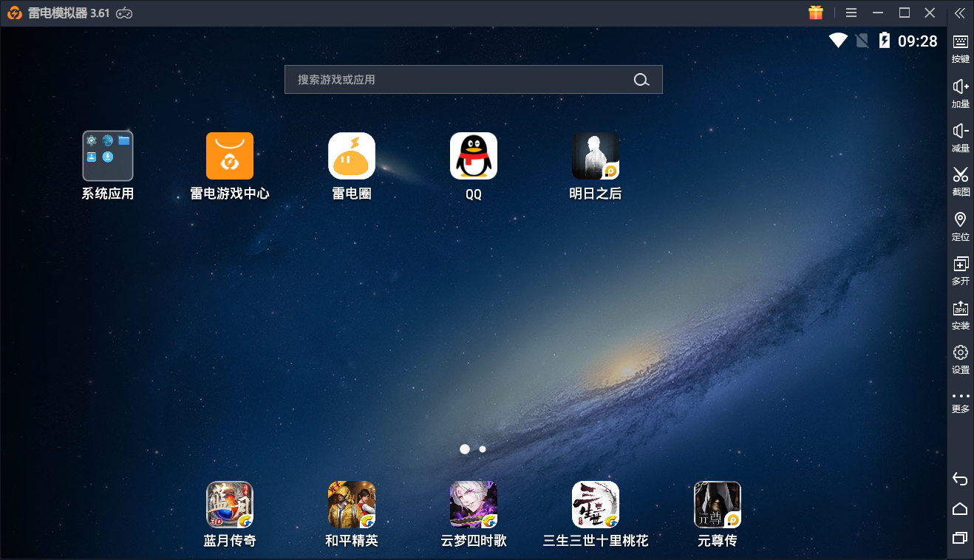Open the 雷电游戏中心 app
The width and height of the screenshot is (974, 560).
point(230,156)
